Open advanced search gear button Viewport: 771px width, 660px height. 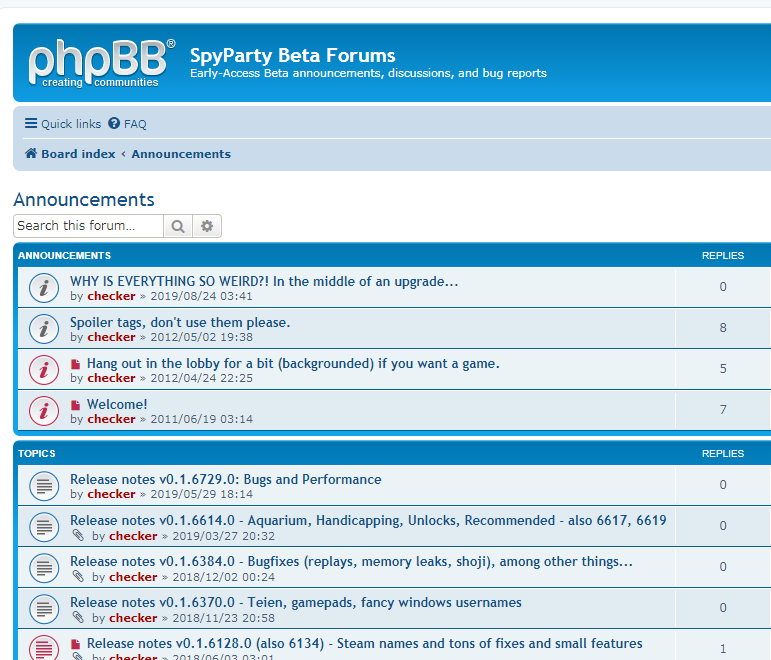pos(207,226)
